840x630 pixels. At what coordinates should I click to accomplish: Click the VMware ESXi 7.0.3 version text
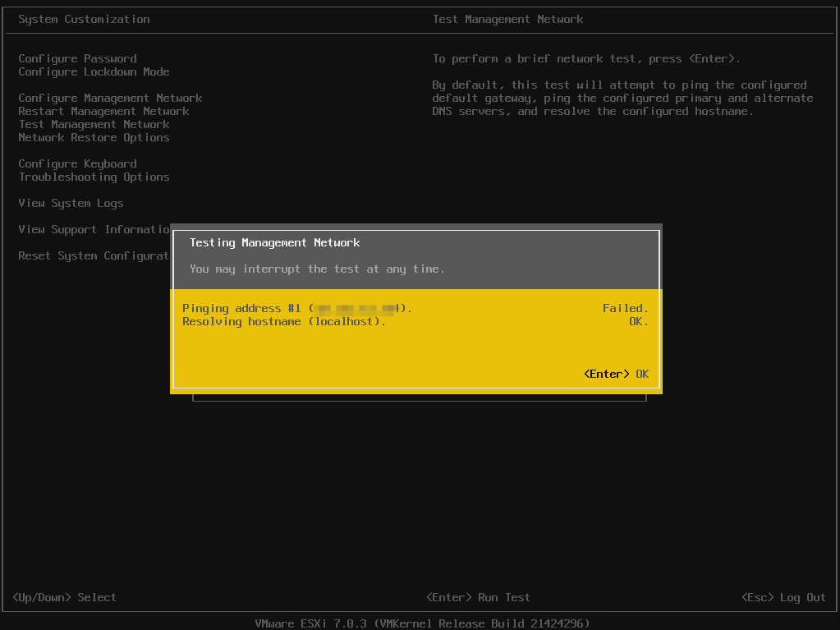(422, 623)
